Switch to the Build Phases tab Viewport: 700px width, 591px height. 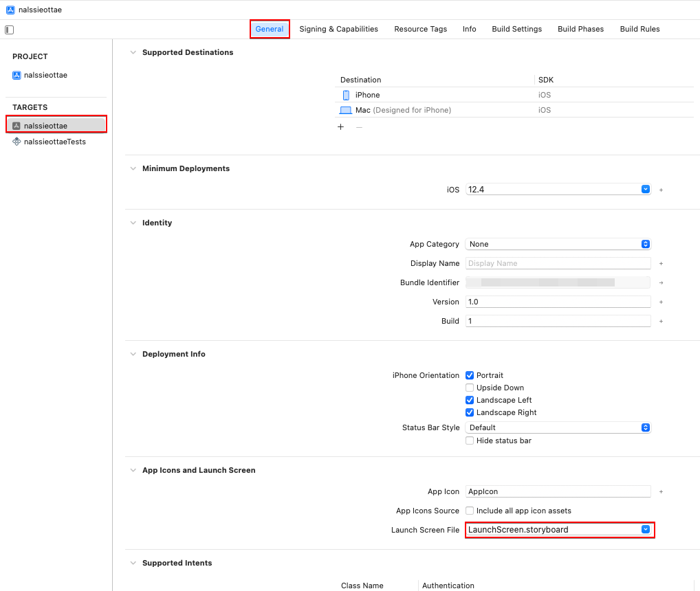(580, 29)
